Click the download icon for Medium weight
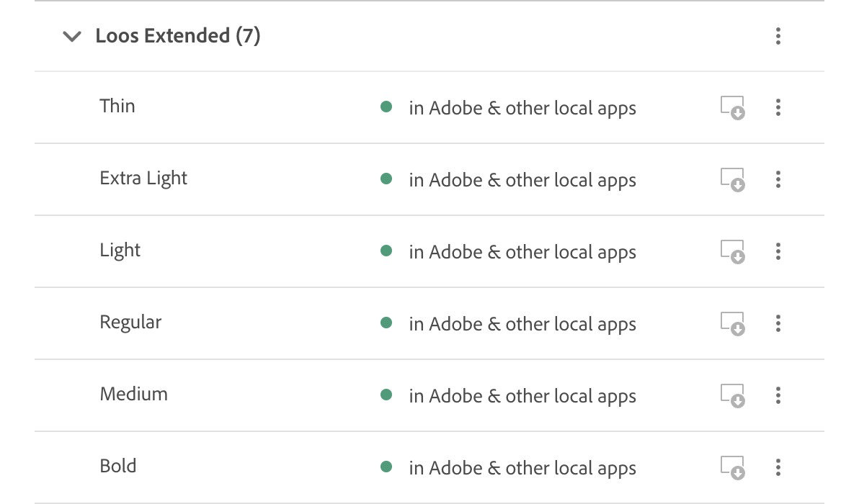Image resolution: width=859 pixels, height=504 pixels. pos(731,396)
